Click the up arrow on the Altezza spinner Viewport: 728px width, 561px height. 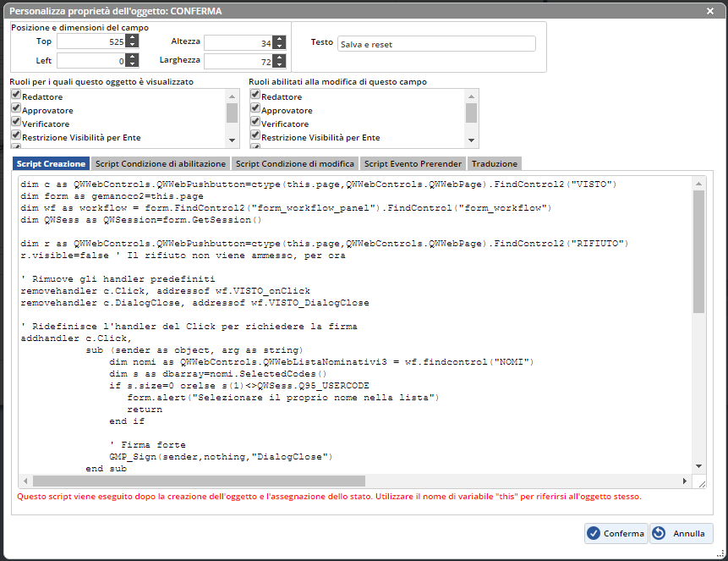coord(279,38)
